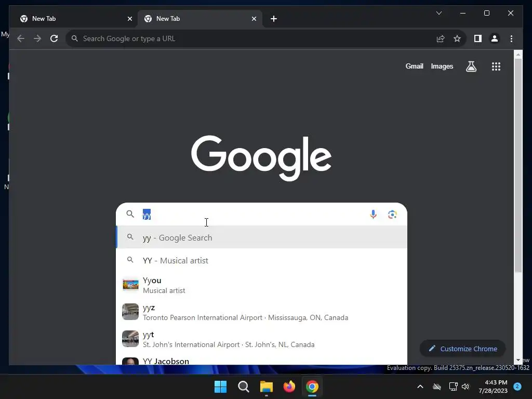Open the notification badge showing 2
This screenshot has height=399, width=532.
[517, 386]
